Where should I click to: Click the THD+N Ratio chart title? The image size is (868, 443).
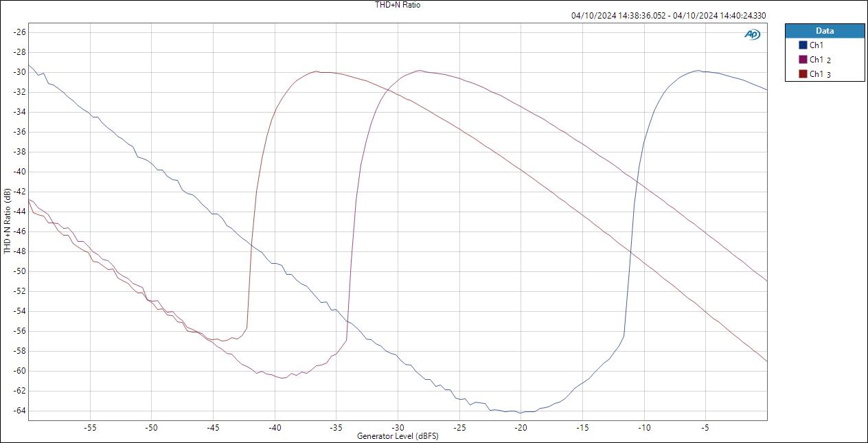397,5
